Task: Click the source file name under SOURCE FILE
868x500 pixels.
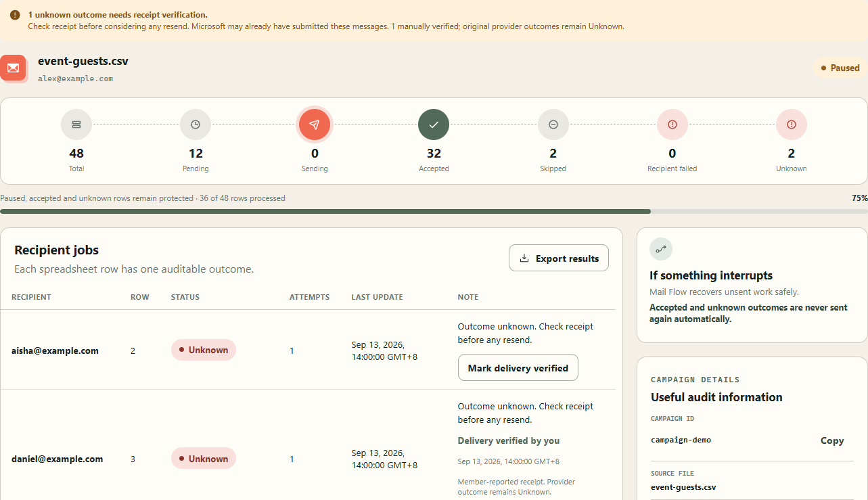Action: pos(683,487)
